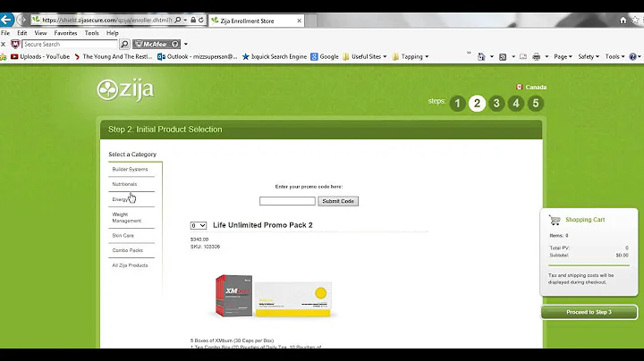Screen dimensions: 644x361
Task: Click the Favorites star icon at top right
Action: click(635, 20)
